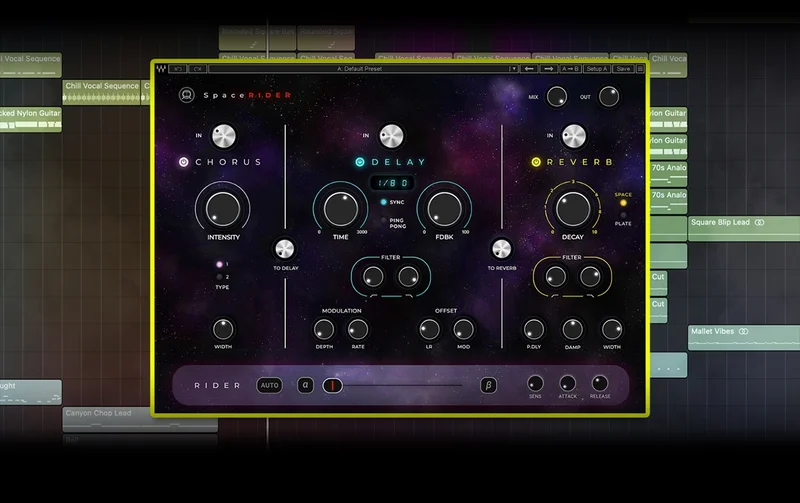Copy A to B settings
Viewport: 800px width, 503px height.
click(570, 68)
